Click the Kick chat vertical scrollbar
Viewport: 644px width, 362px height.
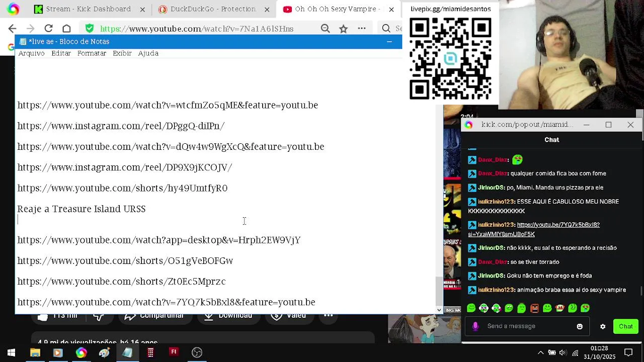(x=641, y=291)
